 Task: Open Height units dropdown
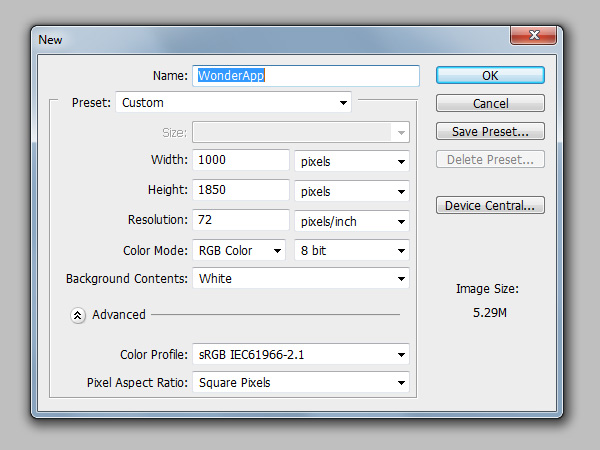[x=352, y=191]
